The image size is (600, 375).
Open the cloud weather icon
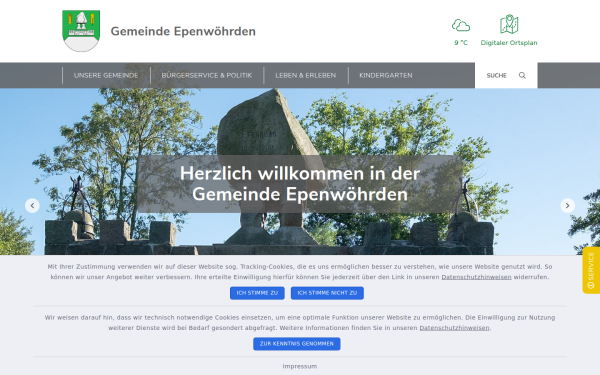(461, 26)
